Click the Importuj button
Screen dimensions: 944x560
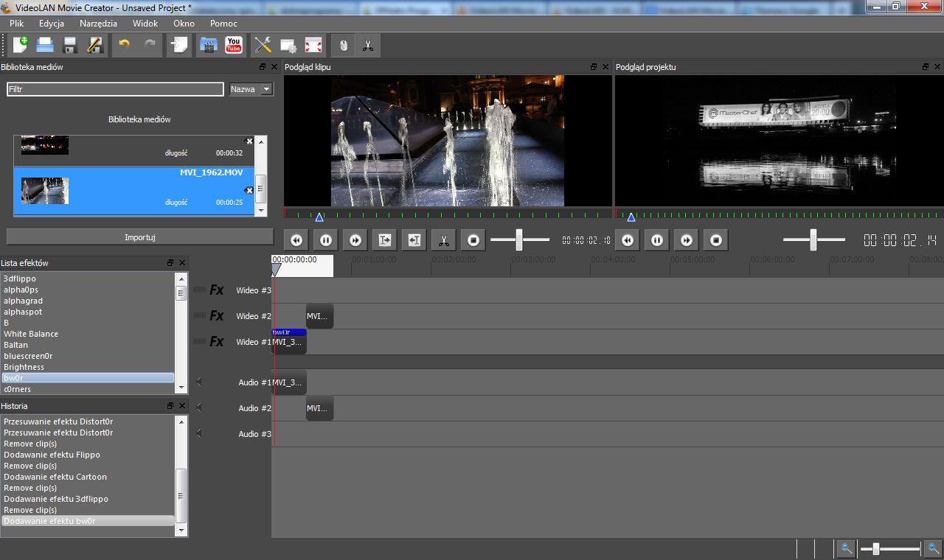click(x=139, y=237)
